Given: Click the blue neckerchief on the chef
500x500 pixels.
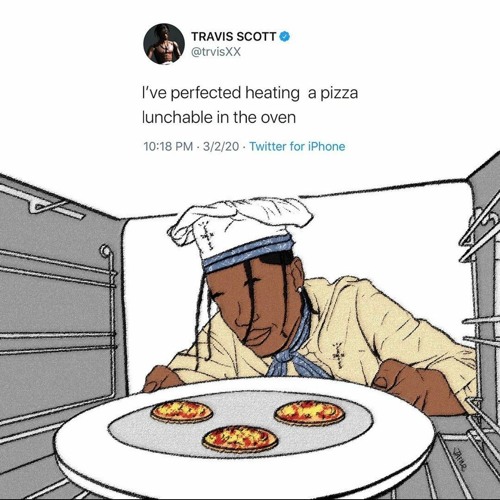Looking at the screenshot, I should coord(295,350).
